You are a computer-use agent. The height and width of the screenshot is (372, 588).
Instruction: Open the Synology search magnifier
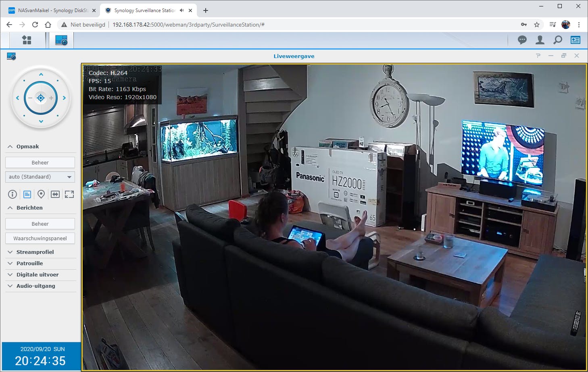[x=558, y=40]
